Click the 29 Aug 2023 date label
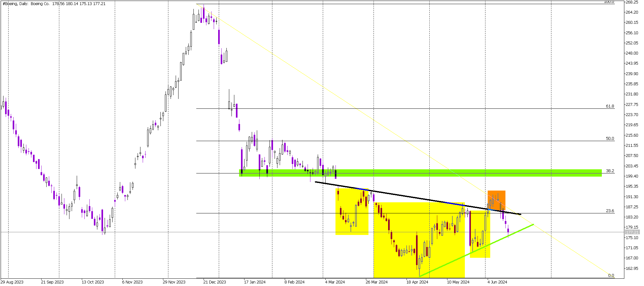Image resolution: width=644 pixels, height=286 pixels. pyautogui.click(x=12, y=282)
